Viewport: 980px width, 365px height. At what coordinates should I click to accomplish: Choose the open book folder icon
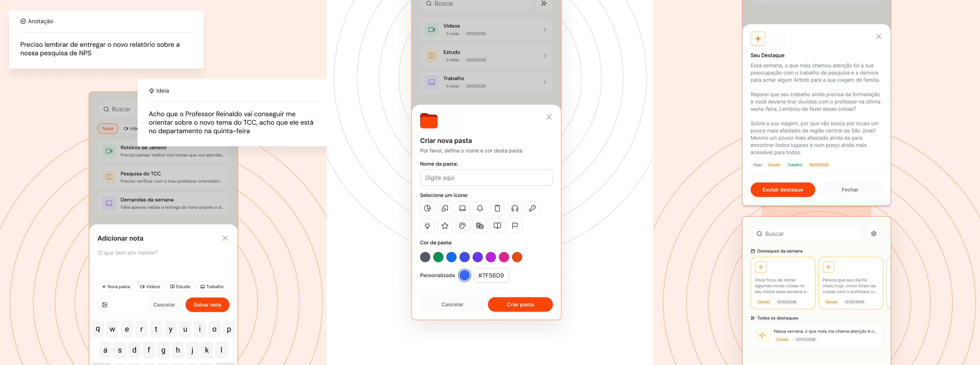coord(497,226)
